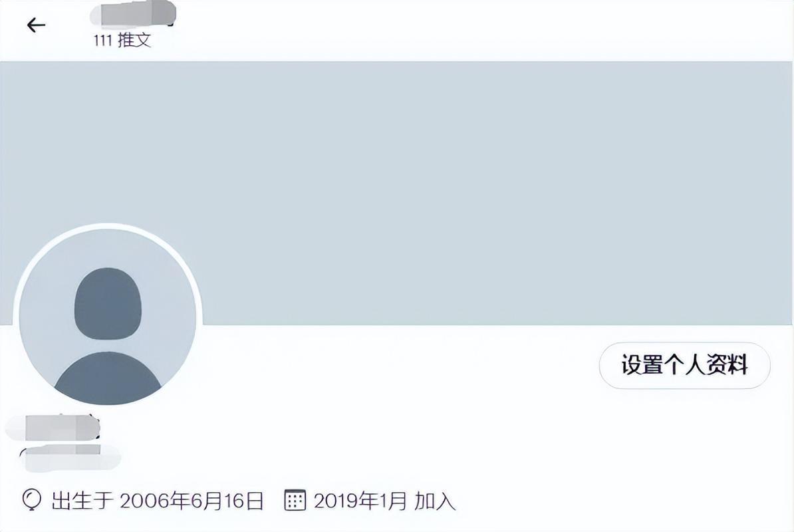Open the 设置个人资料 button
The height and width of the screenshot is (532, 794).
685,365
